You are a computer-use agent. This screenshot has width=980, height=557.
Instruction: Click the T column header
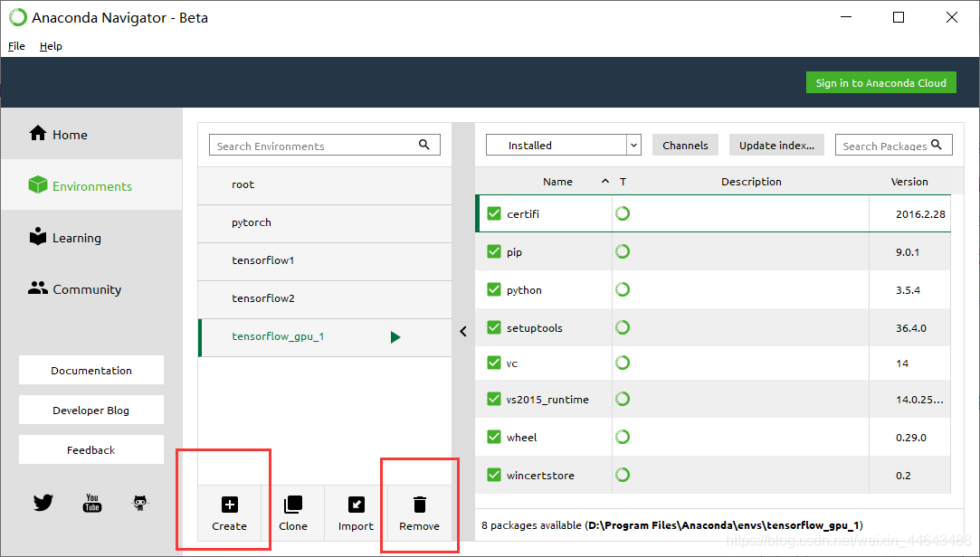pos(623,181)
